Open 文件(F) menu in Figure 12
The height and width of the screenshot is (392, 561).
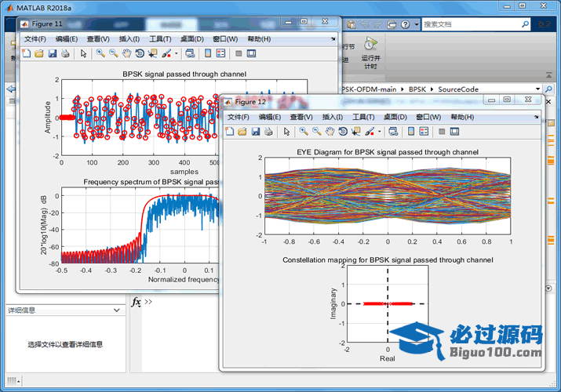click(239, 117)
